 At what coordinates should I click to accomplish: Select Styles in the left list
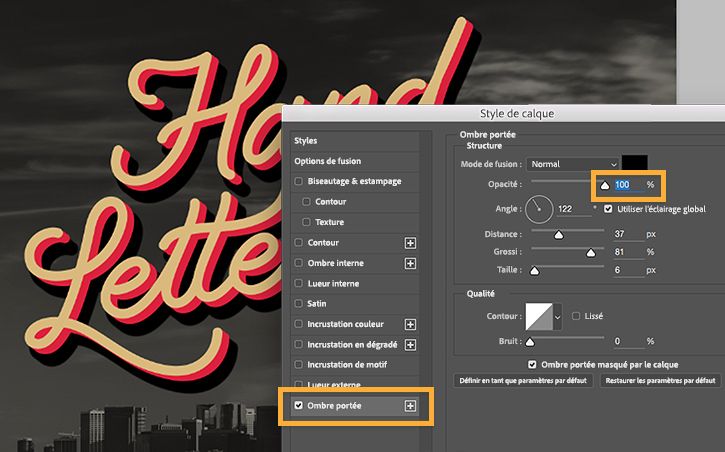click(306, 140)
